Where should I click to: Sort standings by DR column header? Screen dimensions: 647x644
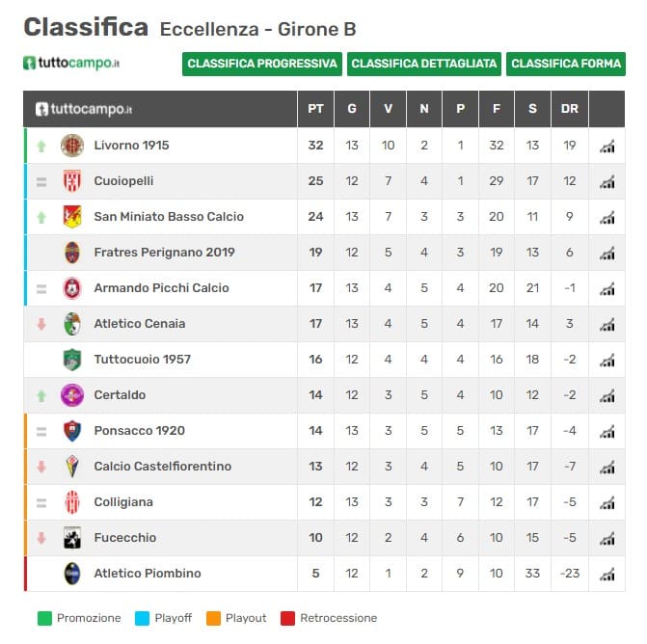[x=570, y=109]
